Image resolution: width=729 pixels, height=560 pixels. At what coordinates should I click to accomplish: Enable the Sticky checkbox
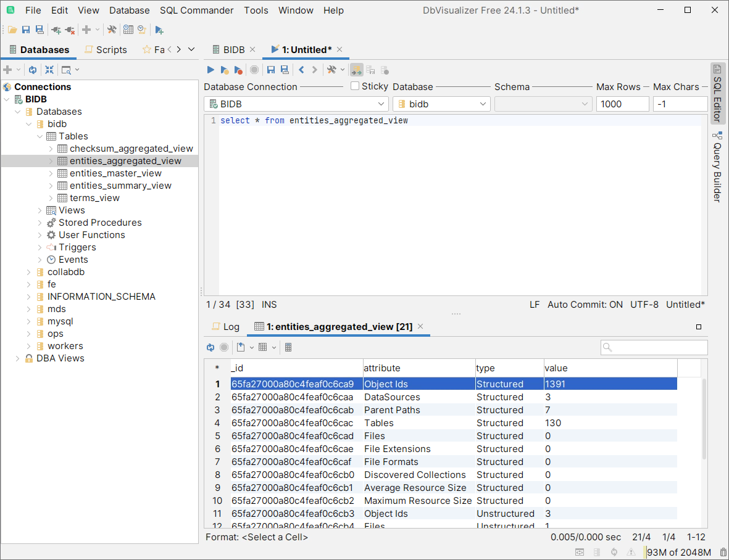pos(355,86)
